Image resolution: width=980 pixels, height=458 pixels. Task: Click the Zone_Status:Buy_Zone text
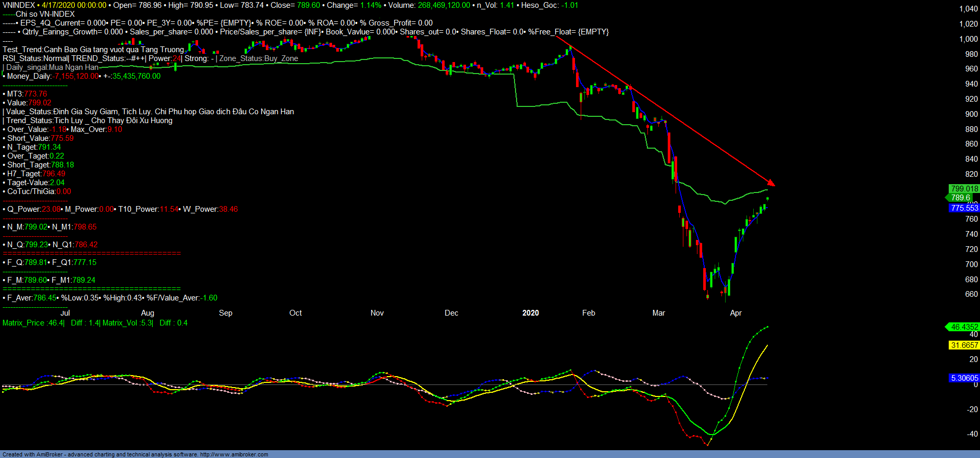click(259, 58)
